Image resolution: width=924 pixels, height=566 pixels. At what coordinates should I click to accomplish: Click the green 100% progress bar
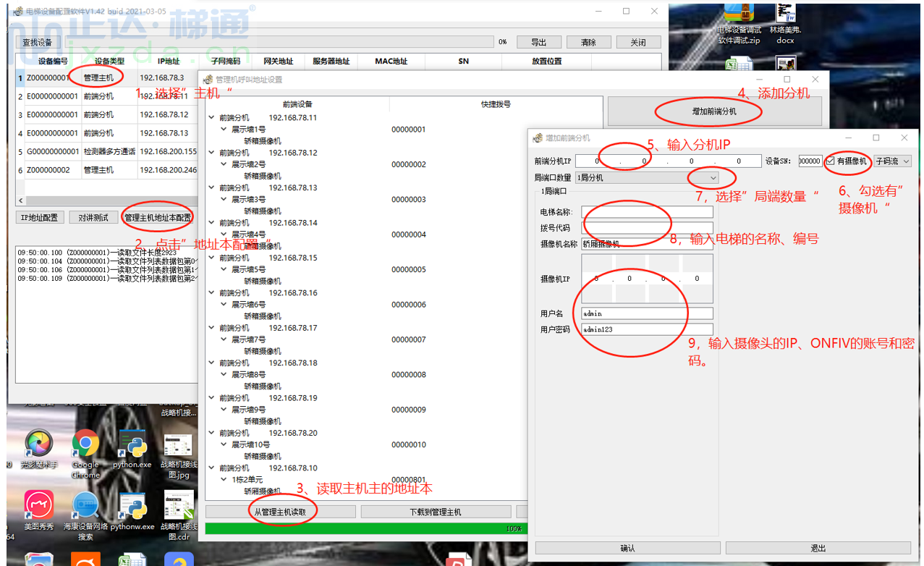[362, 528]
